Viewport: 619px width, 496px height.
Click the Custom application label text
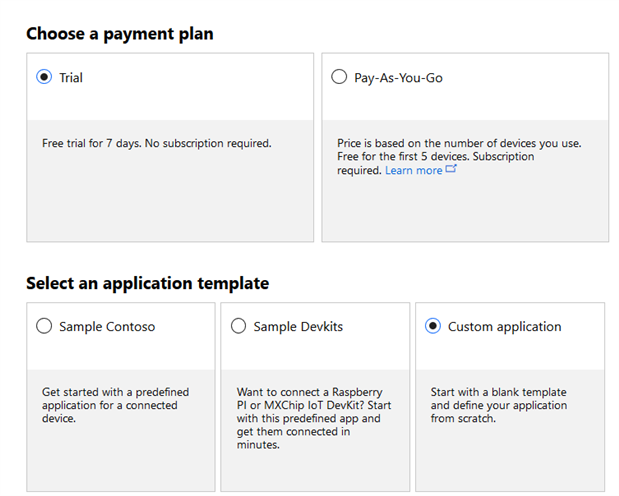pyautogui.click(x=504, y=326)
